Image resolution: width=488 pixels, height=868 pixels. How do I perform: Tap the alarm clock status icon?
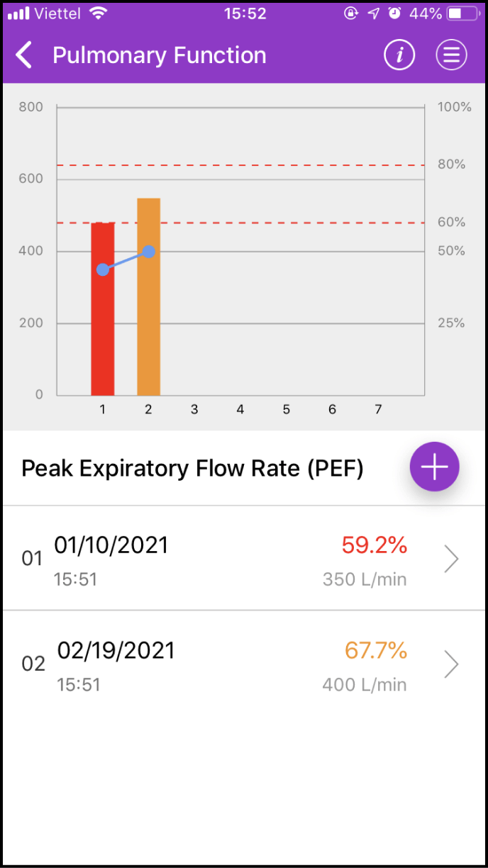[x=394, y=13]
